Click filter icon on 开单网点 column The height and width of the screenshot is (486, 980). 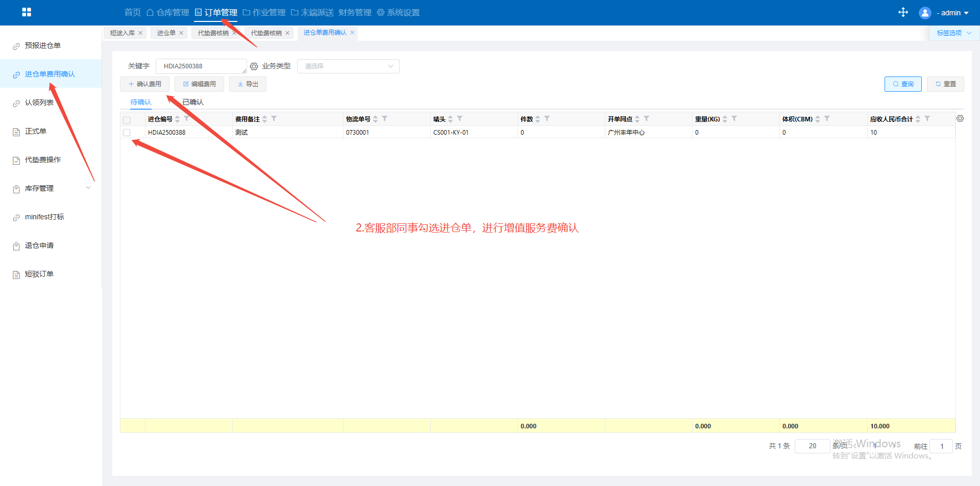click(x=647, y=119)
